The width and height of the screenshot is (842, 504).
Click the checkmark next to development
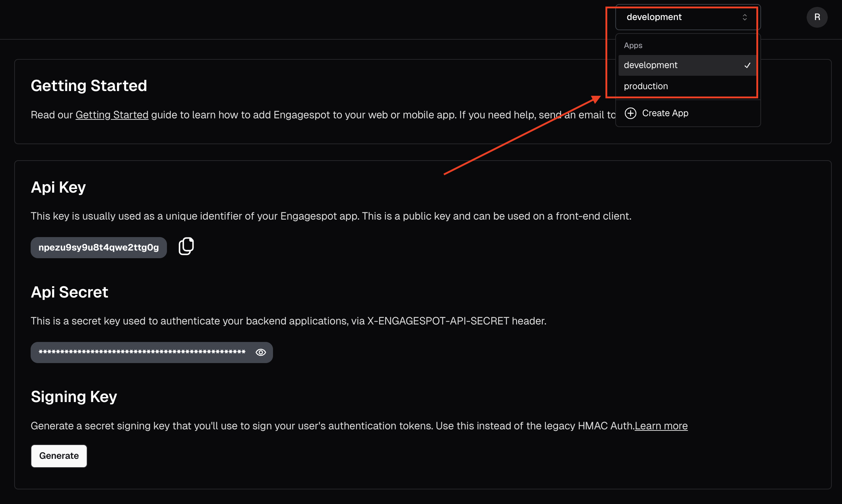pyautogui.click(x=747, y=65)
